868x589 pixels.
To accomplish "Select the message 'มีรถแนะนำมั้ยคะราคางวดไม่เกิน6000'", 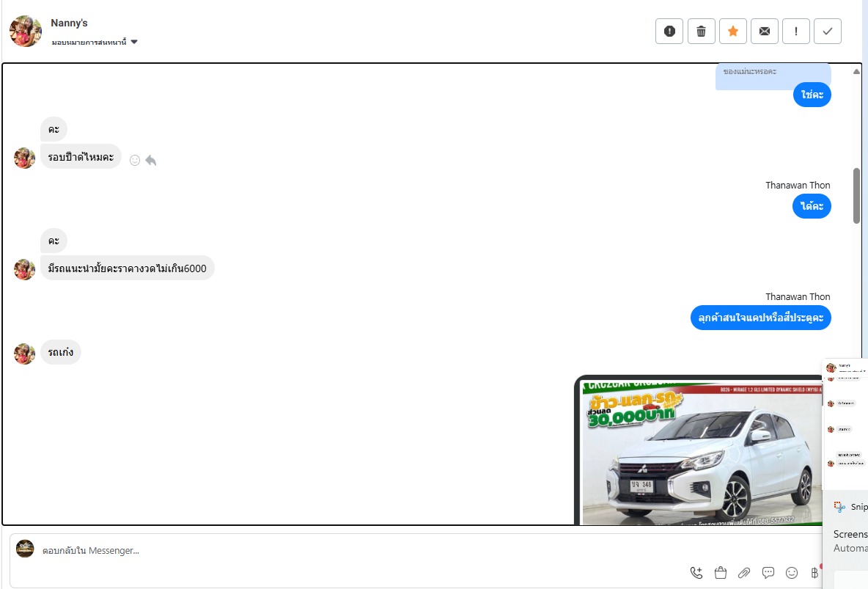I will click(128, 268).
